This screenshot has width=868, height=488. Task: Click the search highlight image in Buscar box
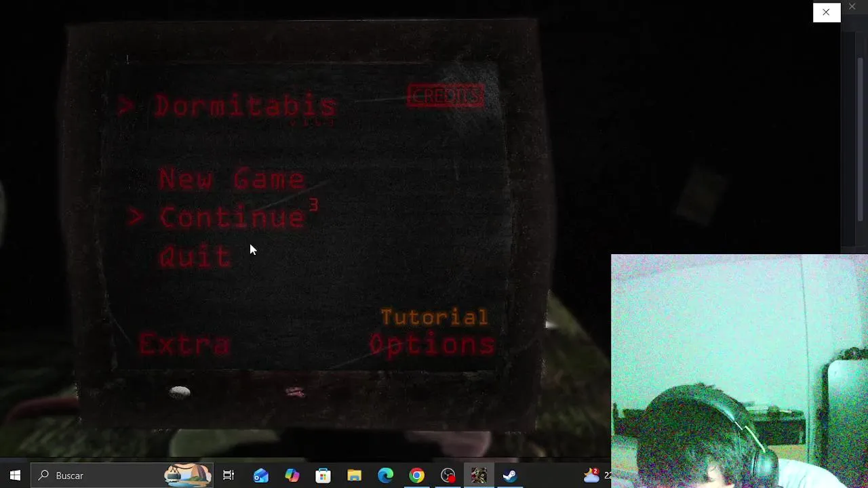point(188,476)
